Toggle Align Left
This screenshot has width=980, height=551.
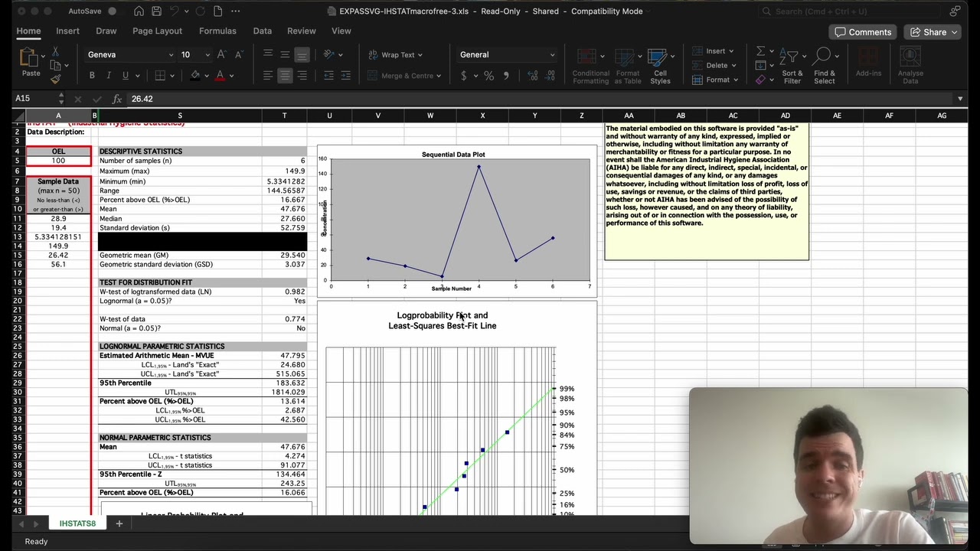click(x=268, y=76)
